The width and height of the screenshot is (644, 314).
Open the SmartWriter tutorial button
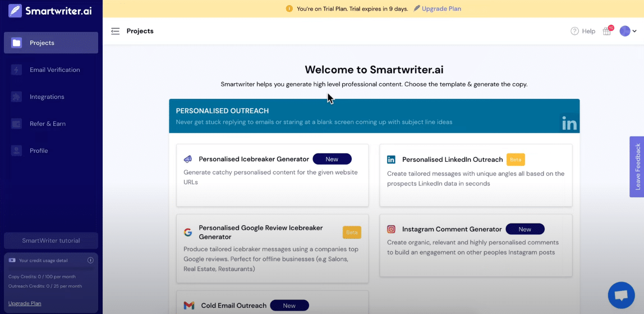point(51,240)
